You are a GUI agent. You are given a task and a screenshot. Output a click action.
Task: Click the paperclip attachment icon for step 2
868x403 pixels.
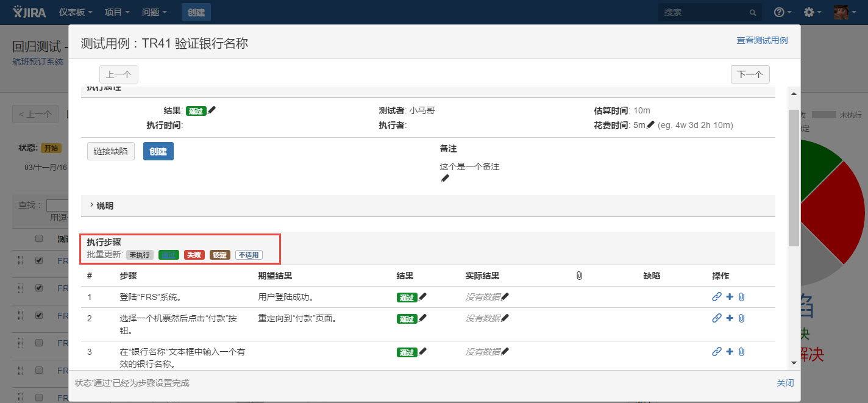[x=741, y=318]
